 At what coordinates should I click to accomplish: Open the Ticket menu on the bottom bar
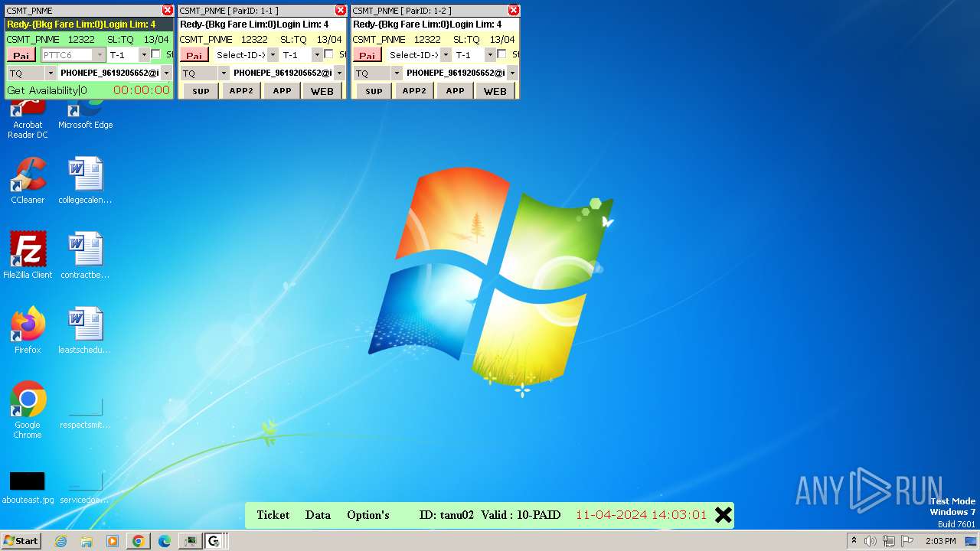[273, 515]
